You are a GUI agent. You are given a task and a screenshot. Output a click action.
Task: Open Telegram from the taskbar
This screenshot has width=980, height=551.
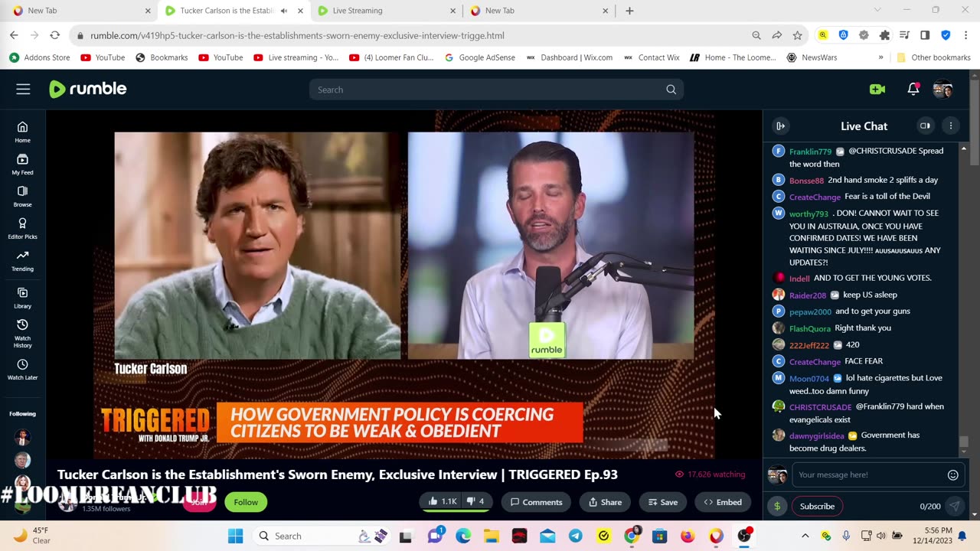575,536
